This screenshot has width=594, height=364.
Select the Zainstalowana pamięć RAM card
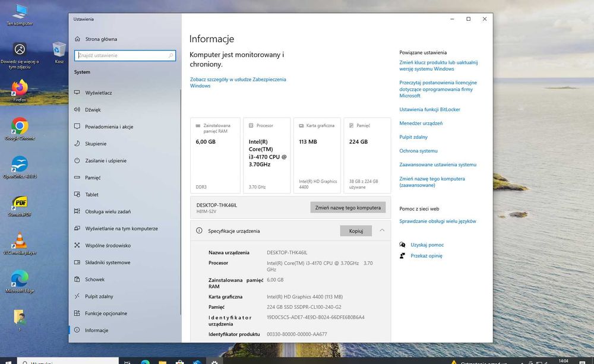click(215, 156)
